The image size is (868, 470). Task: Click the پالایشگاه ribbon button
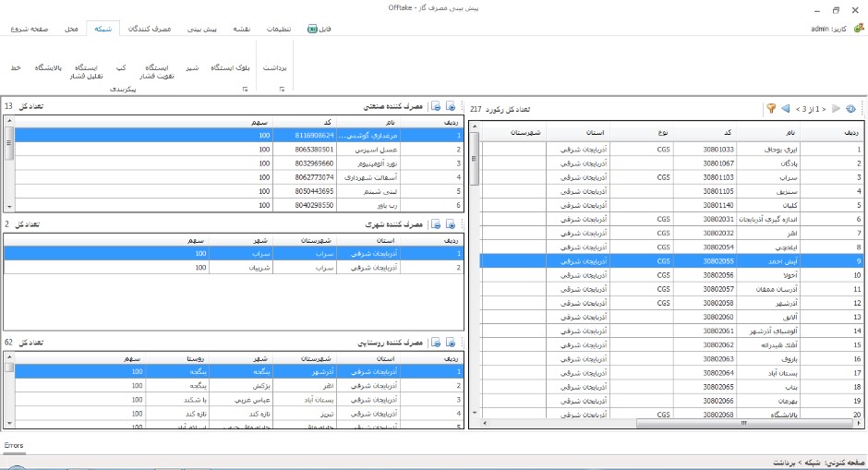51,68
